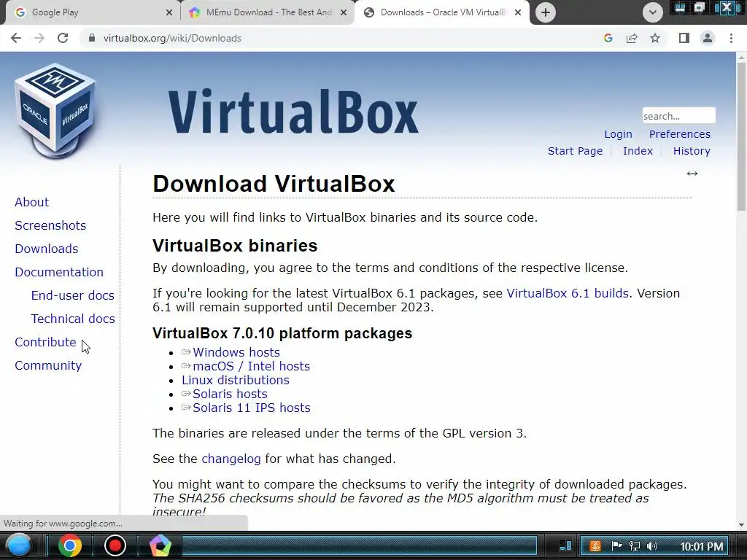View site information lock icon

coord(91,38)
